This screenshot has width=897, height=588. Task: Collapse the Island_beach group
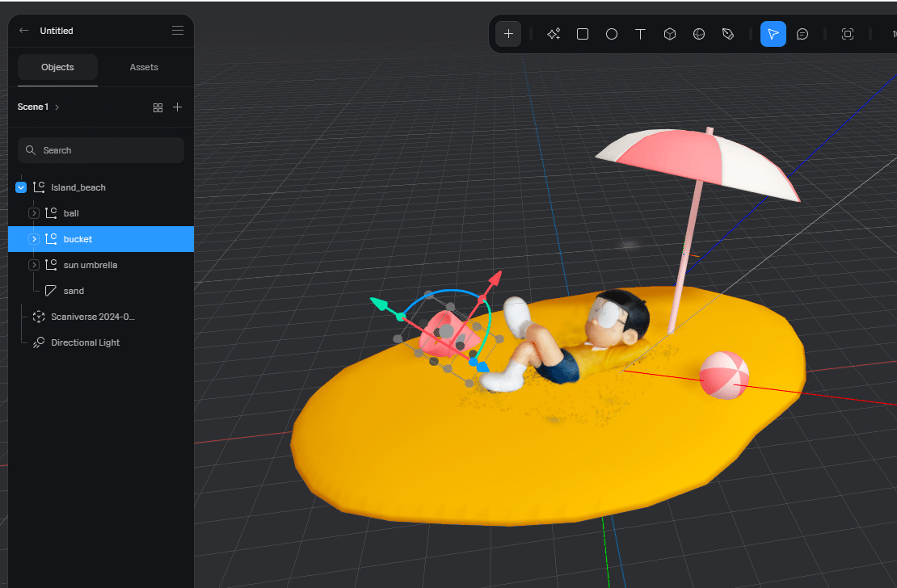(x=21, y=187)
